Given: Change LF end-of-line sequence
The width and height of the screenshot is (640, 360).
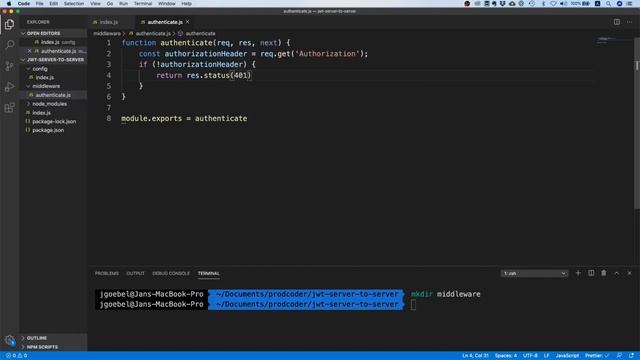Looking at the screenshot, I should (x=546, y=356).
